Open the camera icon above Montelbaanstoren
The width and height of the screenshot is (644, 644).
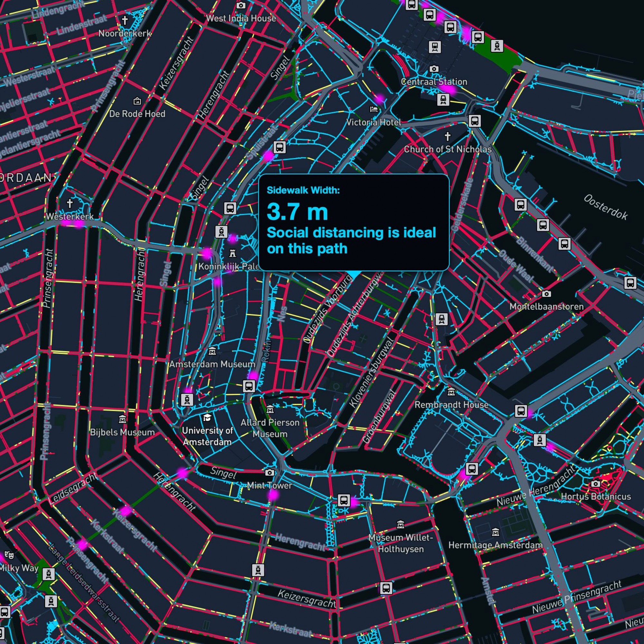click(x=546, y=294)
